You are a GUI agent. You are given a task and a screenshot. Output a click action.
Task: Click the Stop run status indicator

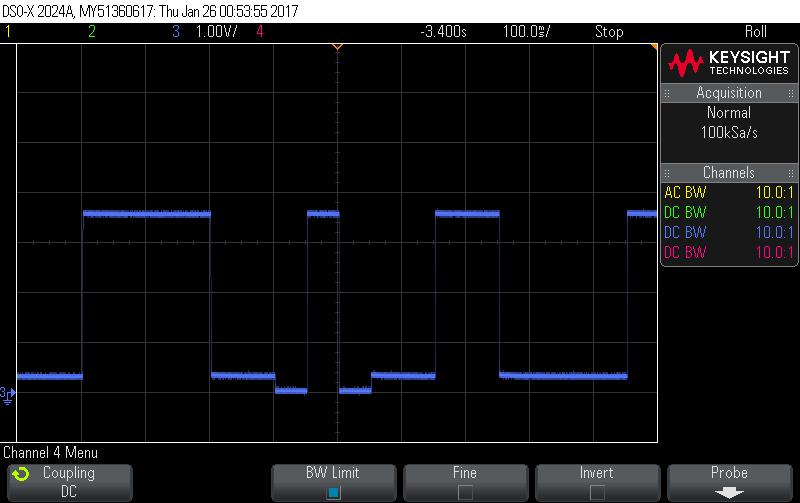click(x=609, y=32)
